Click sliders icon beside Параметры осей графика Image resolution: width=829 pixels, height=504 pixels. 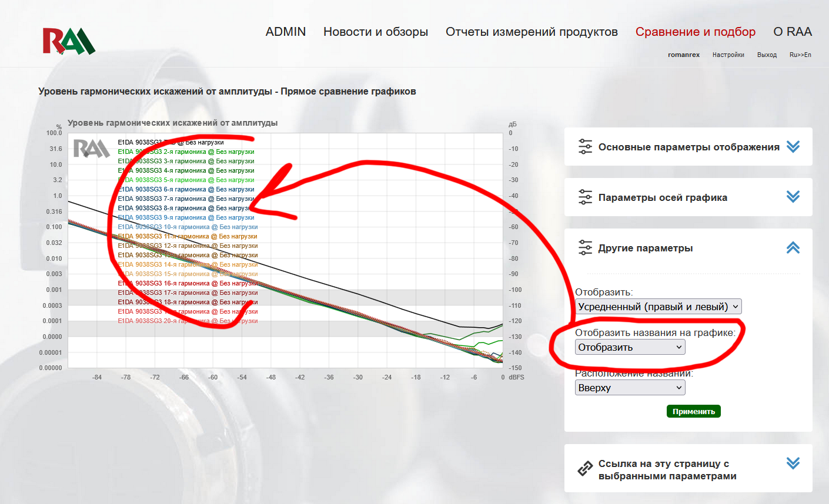(x=585, y=197)
